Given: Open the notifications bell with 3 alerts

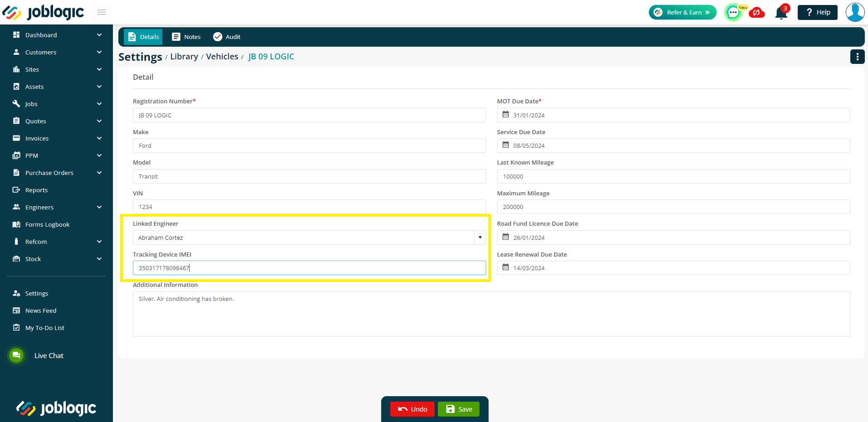Looking at the screenshot, I should coord(781,13).
